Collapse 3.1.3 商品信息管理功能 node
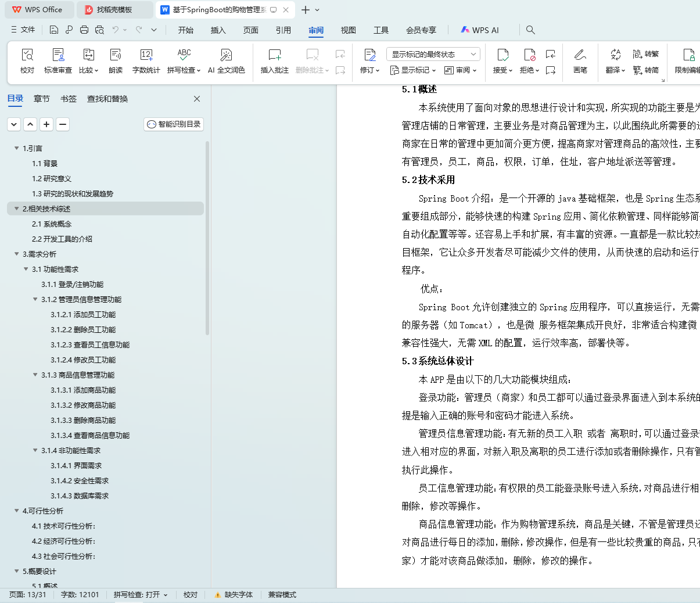Screen dimensions: 700x603 (35, 375)
